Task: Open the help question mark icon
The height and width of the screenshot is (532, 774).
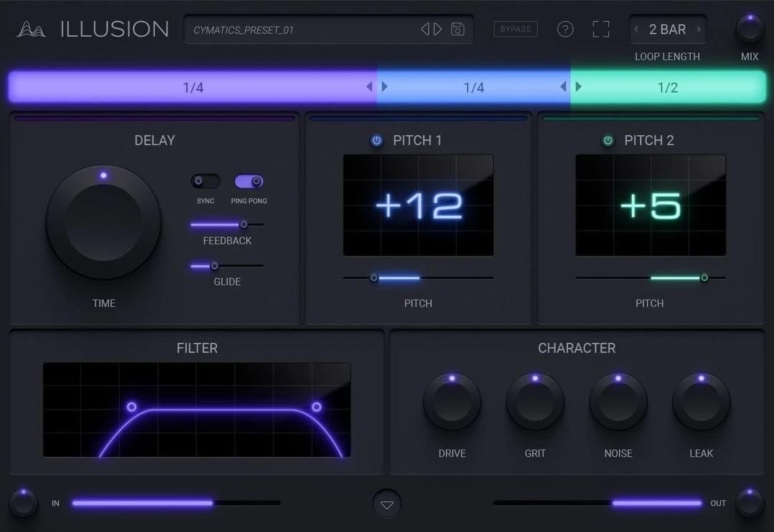Action: click(x=565, y=29)
